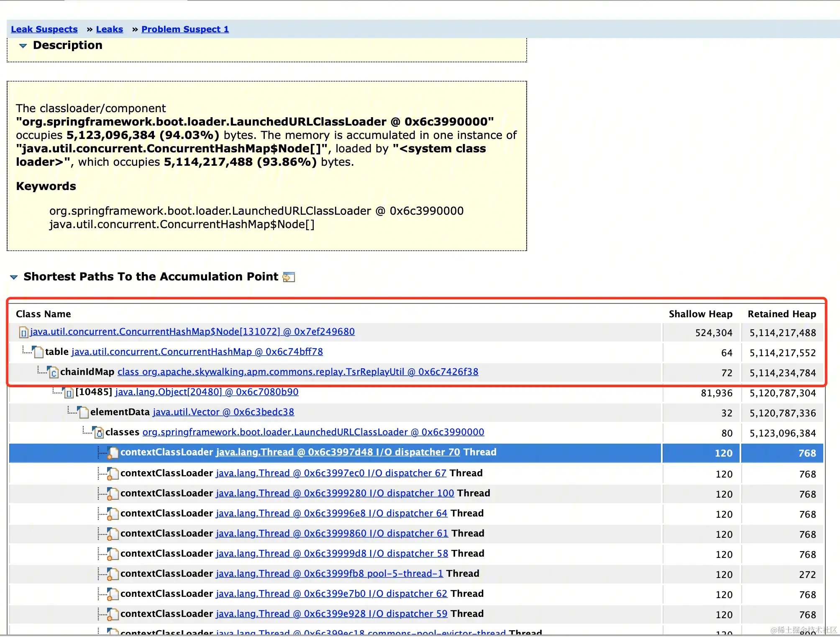
Task: Open the TsrReplayUtil @ 0x6c7426f38 class link
Action: 298,372
